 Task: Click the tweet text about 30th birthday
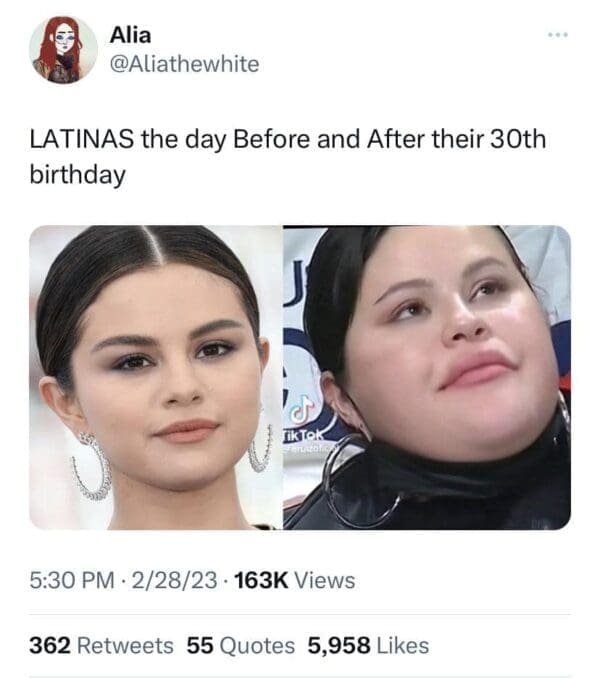click(288, 157)
